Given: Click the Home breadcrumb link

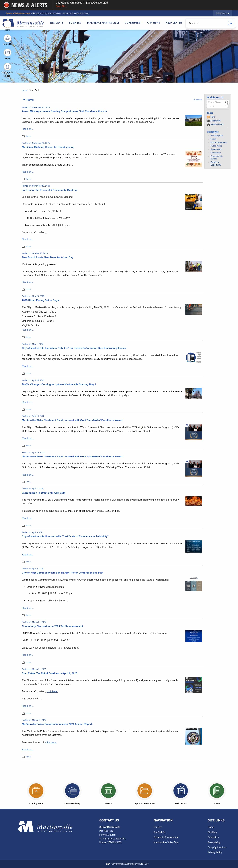Looking at the screenshot, I should pyautogui.click(x=25, y=90).
